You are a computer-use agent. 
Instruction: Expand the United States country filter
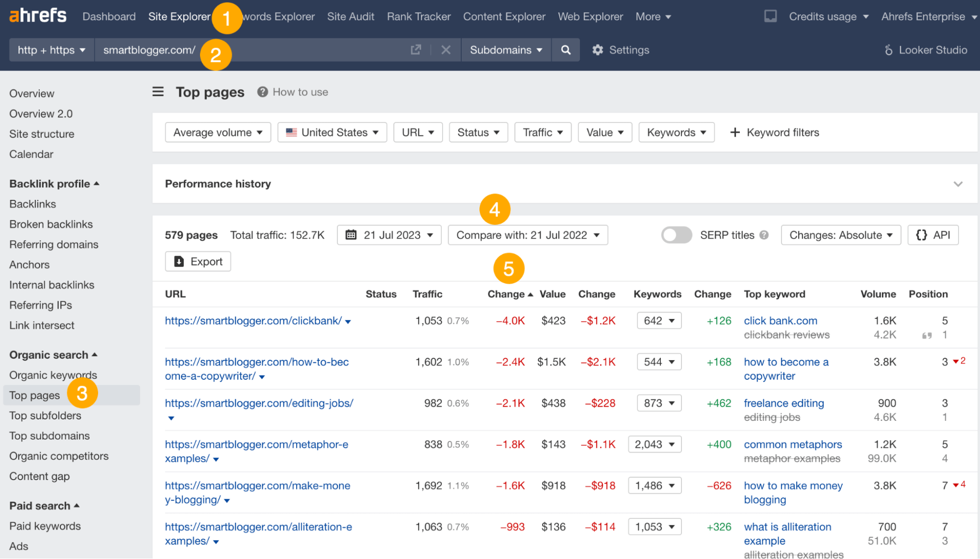[332, 132]
